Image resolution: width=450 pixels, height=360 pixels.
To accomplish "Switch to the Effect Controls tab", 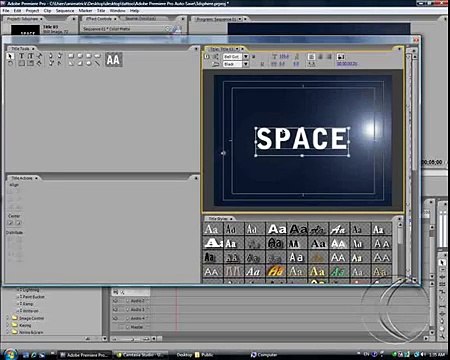I will point(99,19).
